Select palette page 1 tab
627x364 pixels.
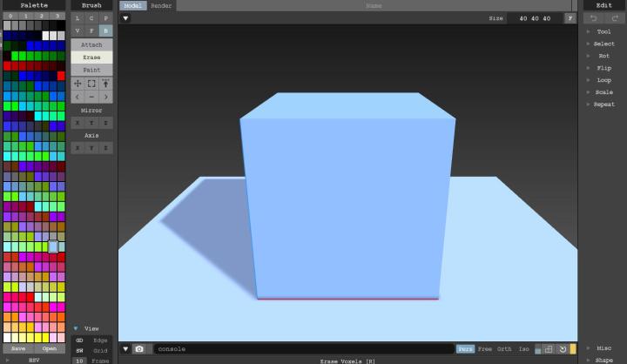(26, 16)
